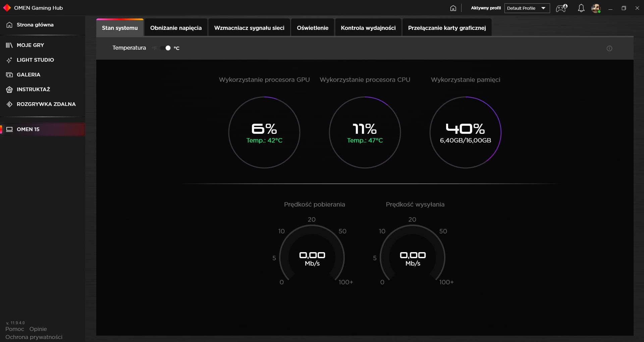Click the GALERIA picture icon
Screen dimensions: 644x342
(9, 75)
